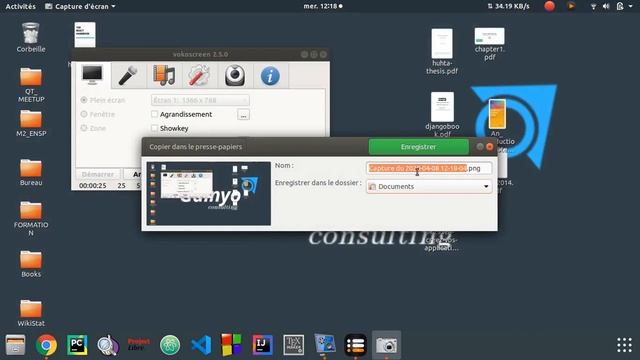Viewport: 640px width, 360px height.
Task: Click the screenshot preview thumbnail
Action: pyautogui.click(x=209, y=193)
